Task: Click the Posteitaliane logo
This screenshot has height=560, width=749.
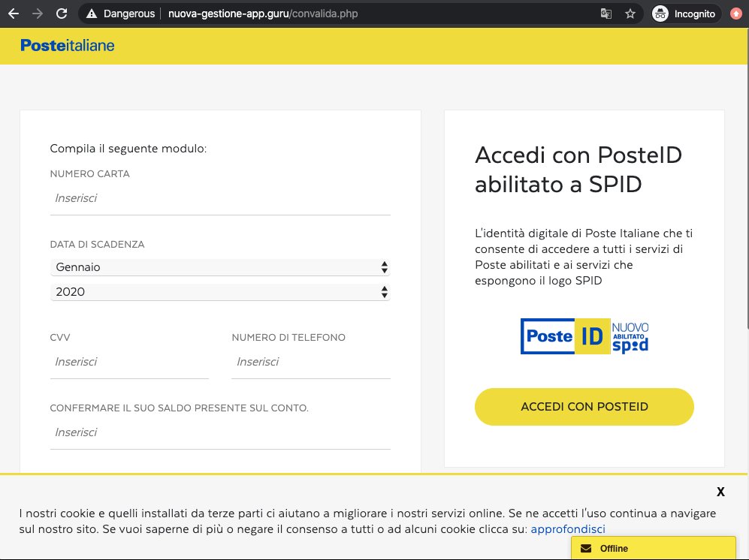Action: [68, 45]
